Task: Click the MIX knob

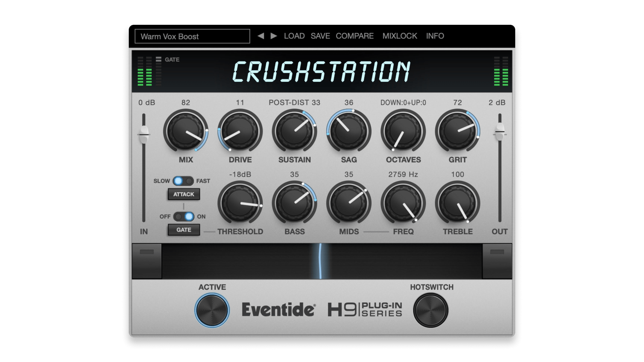Action: pos(185,131)
